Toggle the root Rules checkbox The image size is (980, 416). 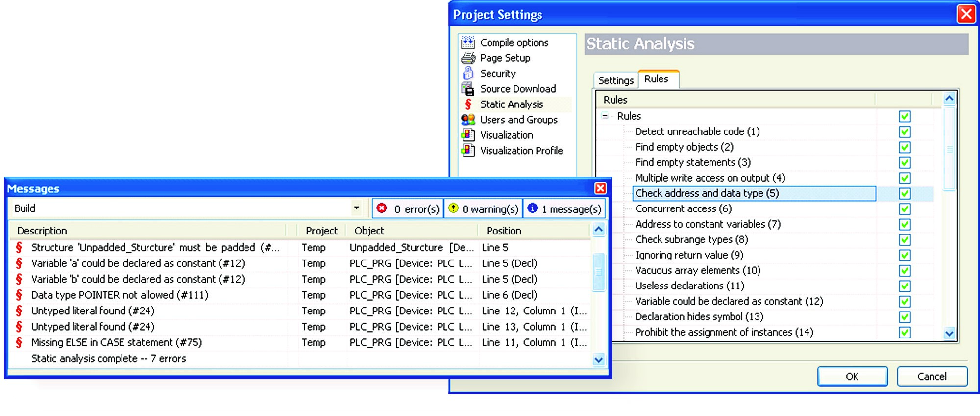905,116
